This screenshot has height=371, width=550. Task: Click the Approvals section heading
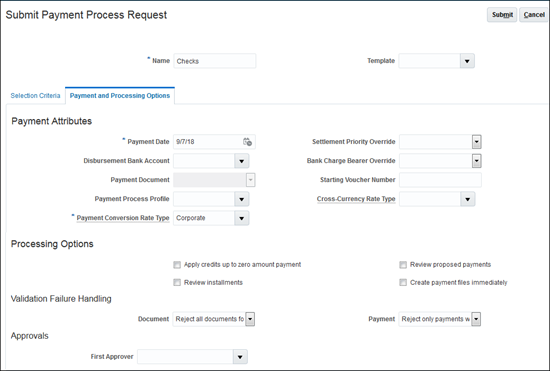pos(29,336)
